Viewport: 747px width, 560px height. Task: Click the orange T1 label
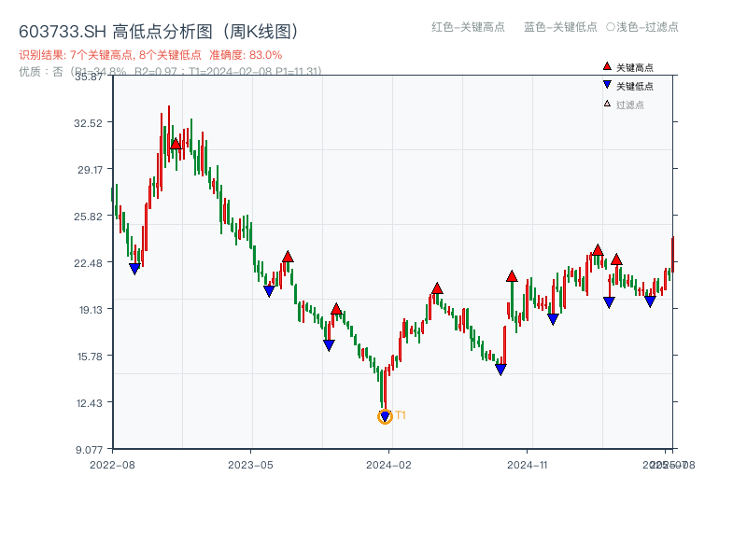pyautogui.click(x=401, y=415)
